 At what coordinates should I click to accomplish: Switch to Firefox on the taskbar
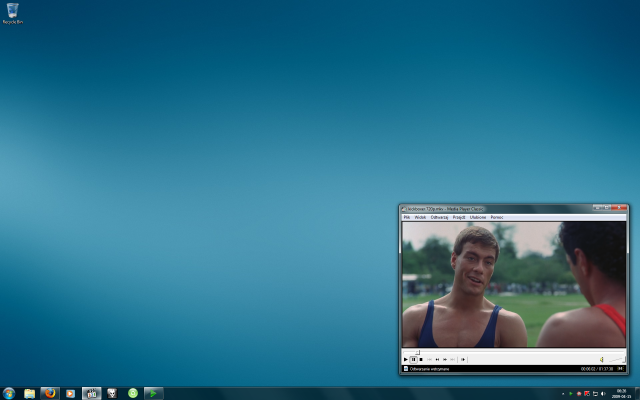tap(50, 393)
